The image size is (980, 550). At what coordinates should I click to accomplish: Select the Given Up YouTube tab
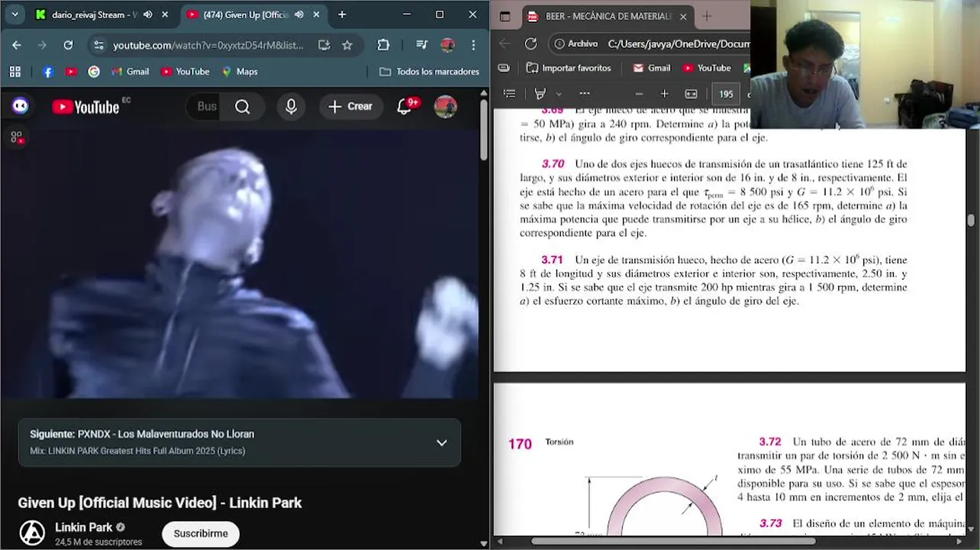tap(244, 15)
